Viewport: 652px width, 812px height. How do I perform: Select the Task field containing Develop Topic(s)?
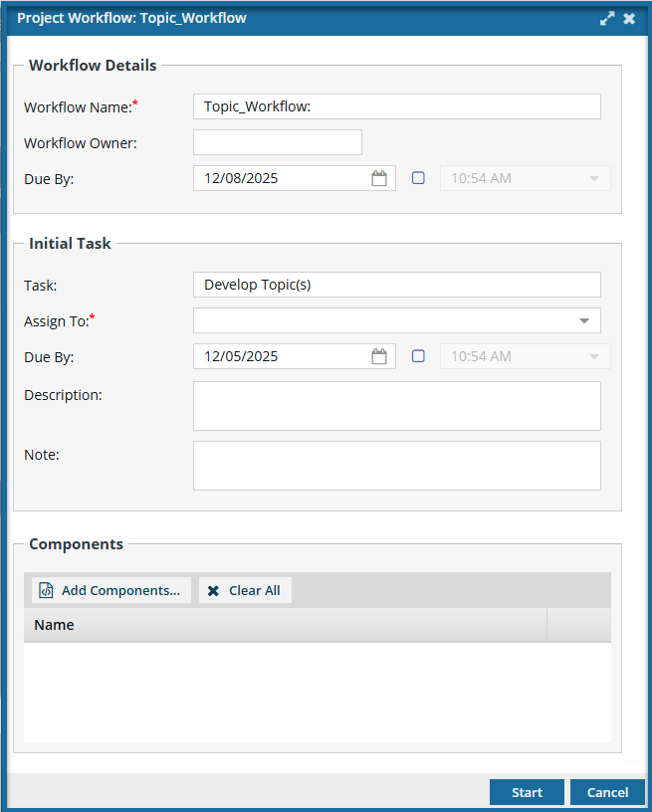tap(396, 285)
